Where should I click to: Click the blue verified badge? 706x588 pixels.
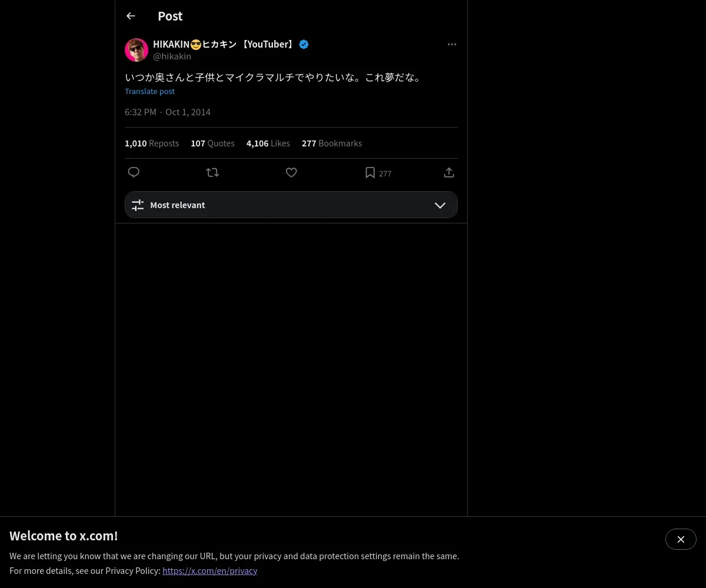coord(304,44)
